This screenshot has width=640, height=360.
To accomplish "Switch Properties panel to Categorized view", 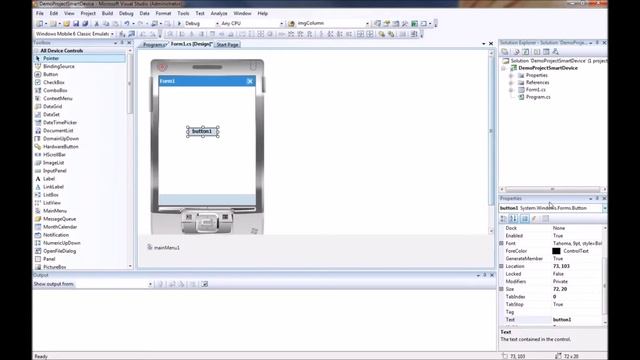I will [x=504, y=219].
